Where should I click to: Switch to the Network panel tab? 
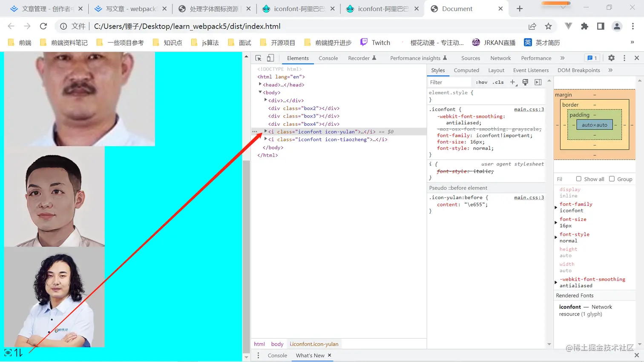pyautogui.click(x=500, y=58)
